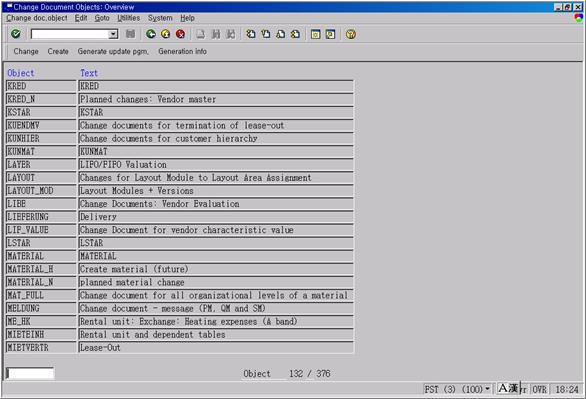This screenshot has height=399, width=586.
Task: Click the Generation info button
Action: [182, 51]
